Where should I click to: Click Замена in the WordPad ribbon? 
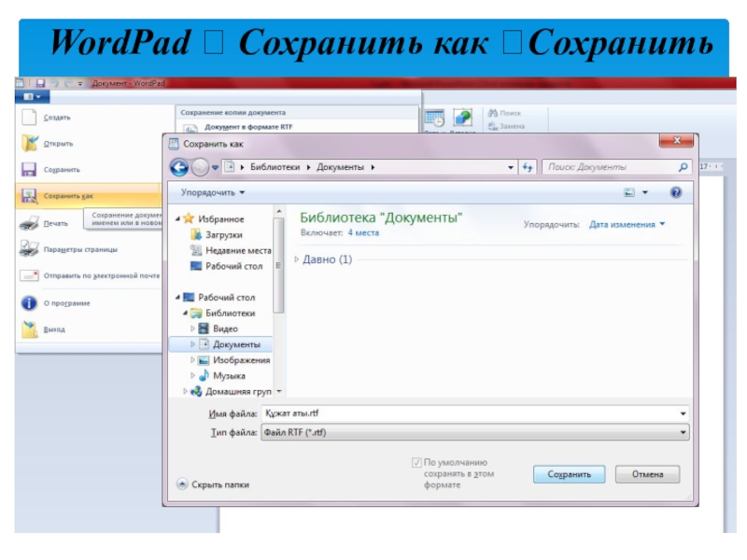[506, 126]
